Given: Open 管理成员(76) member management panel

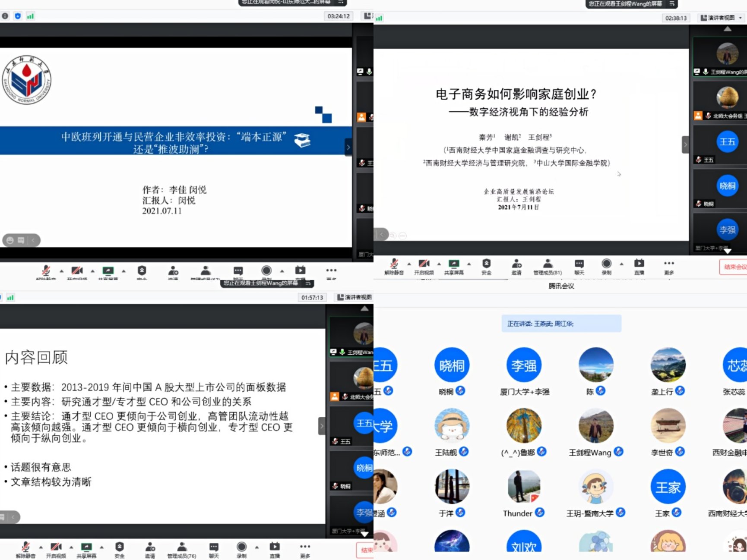Looking at the screenshot, I should click(182, 549).
